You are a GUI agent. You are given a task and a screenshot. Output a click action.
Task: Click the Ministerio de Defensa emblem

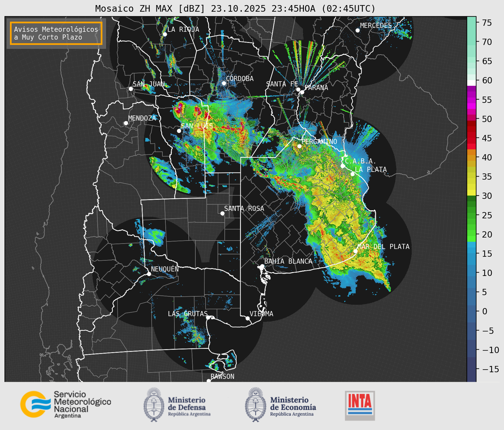(154, 404)
